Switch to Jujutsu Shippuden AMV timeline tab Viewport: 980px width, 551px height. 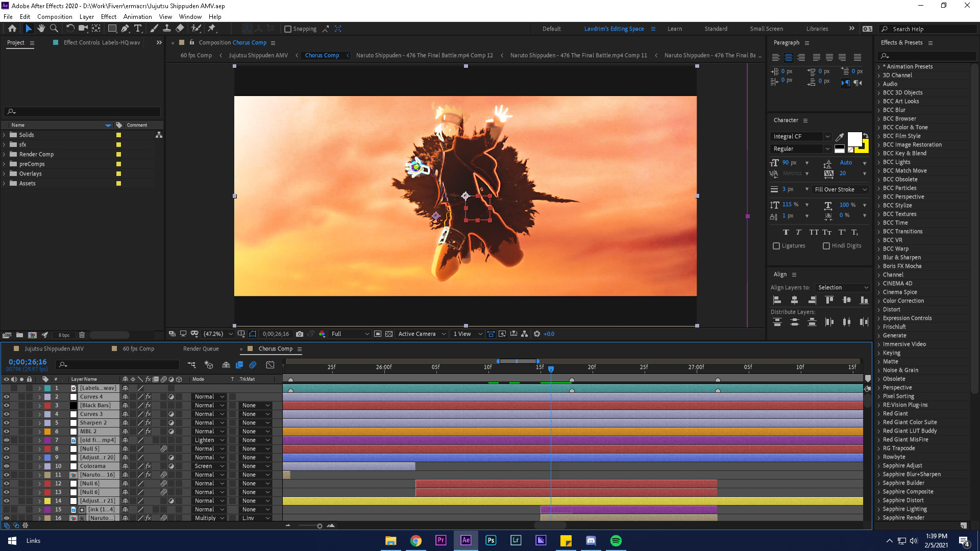click(54, 349)
